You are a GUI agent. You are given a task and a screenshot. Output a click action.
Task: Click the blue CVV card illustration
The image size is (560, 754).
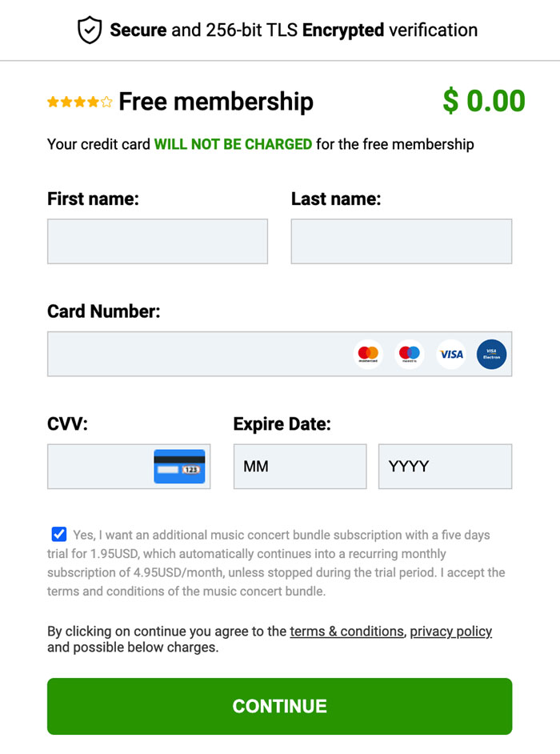pyautogui.click(x=178, y=466)
